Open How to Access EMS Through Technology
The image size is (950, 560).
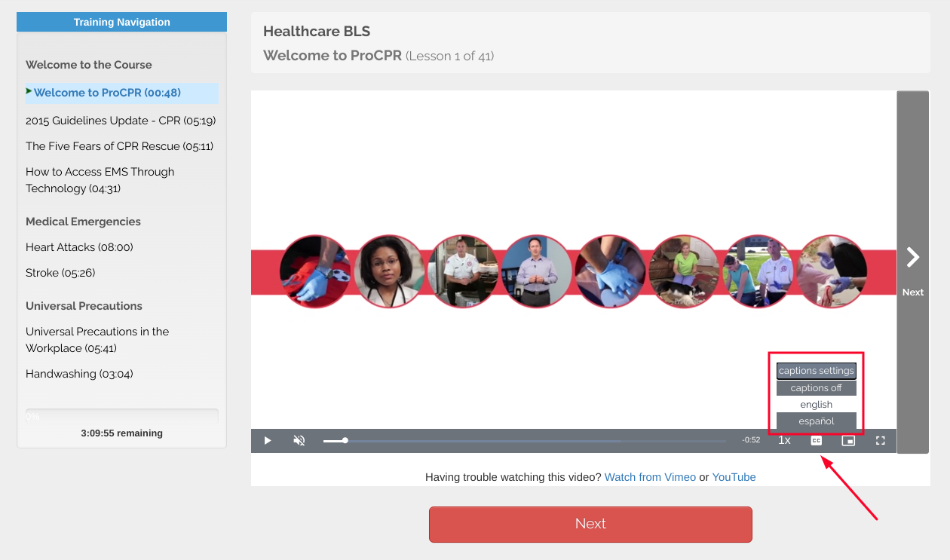(100, 180)
